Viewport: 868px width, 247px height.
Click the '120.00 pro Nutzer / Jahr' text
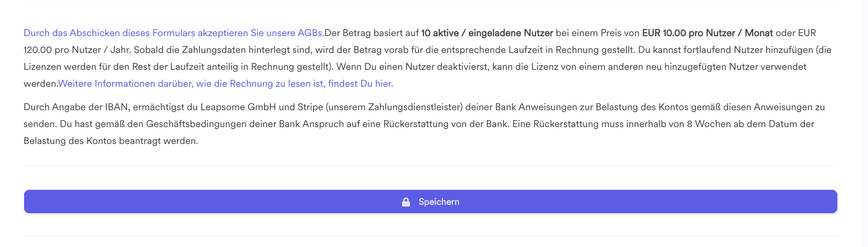[77, 50]
